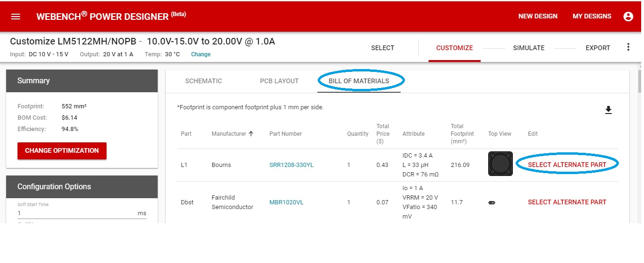Click the BOM Cost value $6.14
Image resolution: width=644 pixels, height=263 pixels.
click(x=69, y=118)
